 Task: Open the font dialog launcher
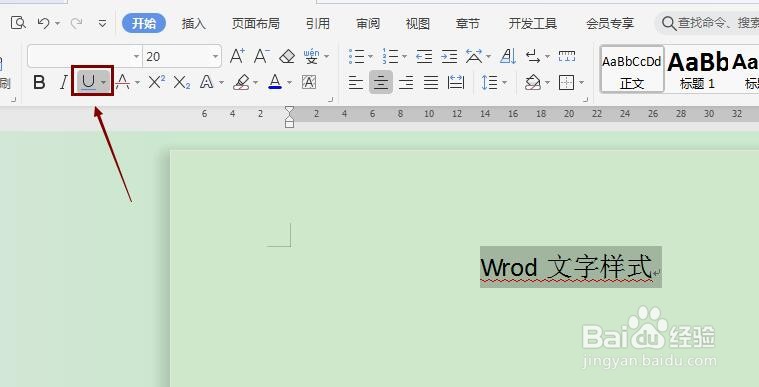[331, 99]
